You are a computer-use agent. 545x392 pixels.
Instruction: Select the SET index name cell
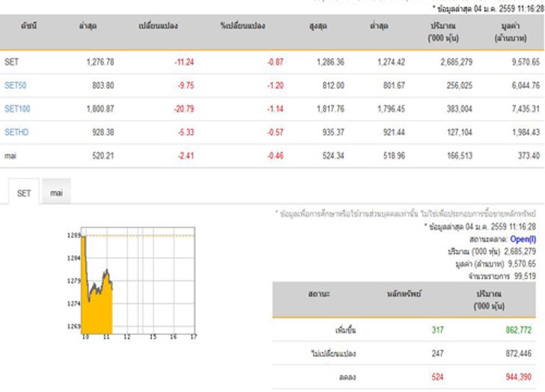pos(11,62)
